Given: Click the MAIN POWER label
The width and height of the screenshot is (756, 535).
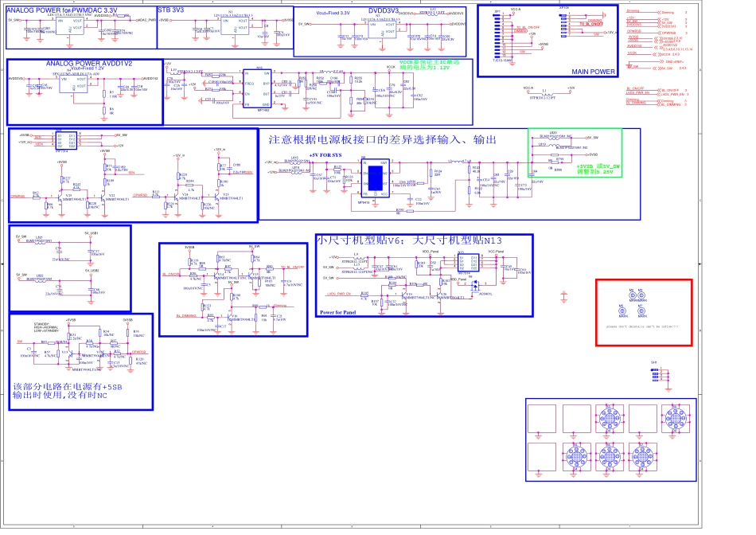Looking at the screenshot, I should pyautogui.click(x=592, y=72).
